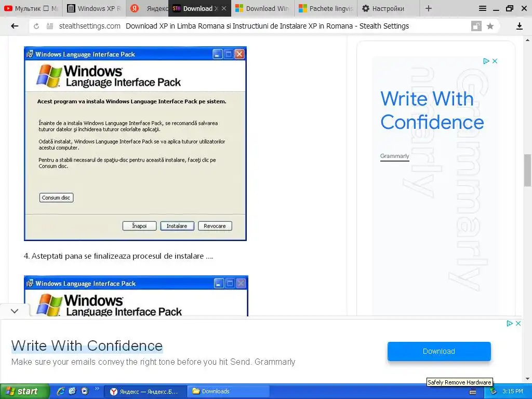Switch to the Windows XP R tab
This screenshot has width=532, height=399.
click(94, 8)
